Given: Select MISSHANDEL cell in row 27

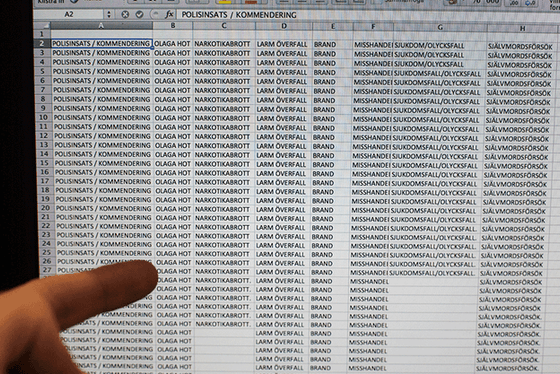Looking at the screenshot, I should (x=368, y=273).
